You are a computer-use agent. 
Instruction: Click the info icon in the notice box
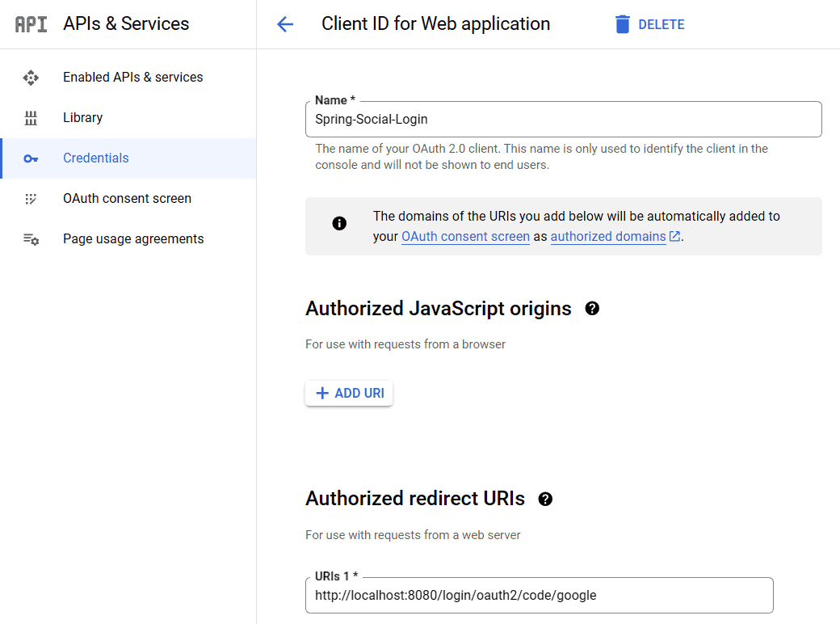tap(339, 223)
